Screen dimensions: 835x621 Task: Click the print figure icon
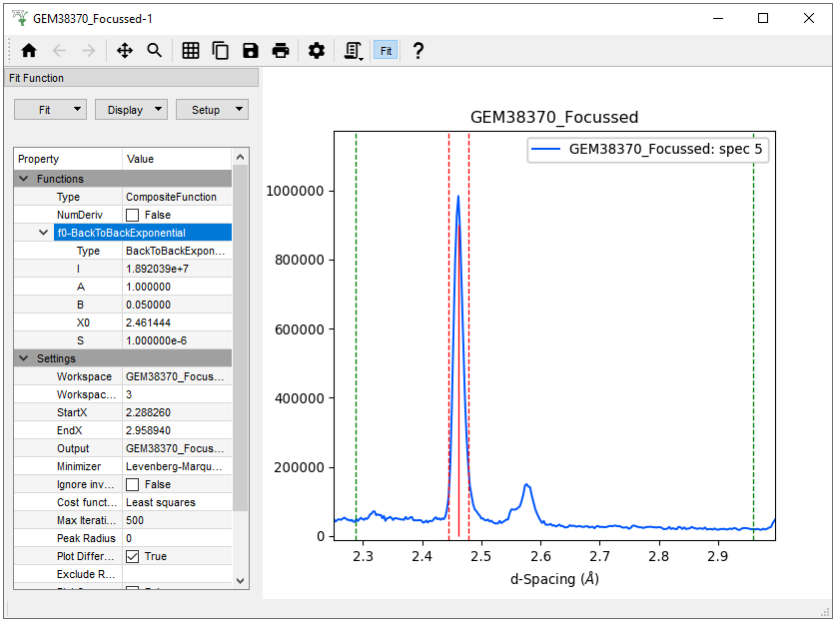281,51
